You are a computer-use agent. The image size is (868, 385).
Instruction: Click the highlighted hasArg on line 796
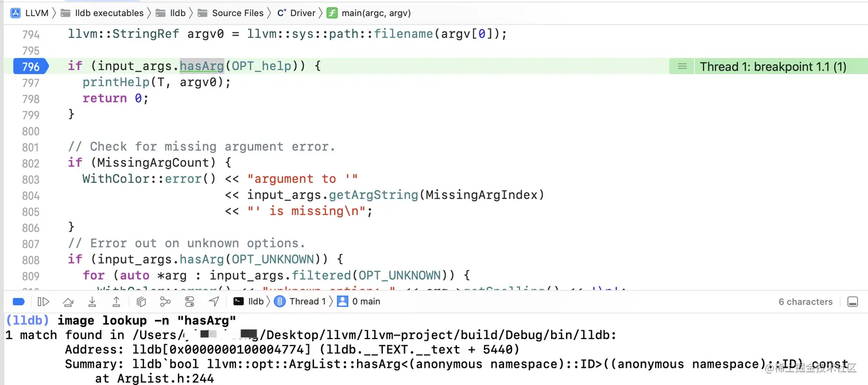coord(201,66)
